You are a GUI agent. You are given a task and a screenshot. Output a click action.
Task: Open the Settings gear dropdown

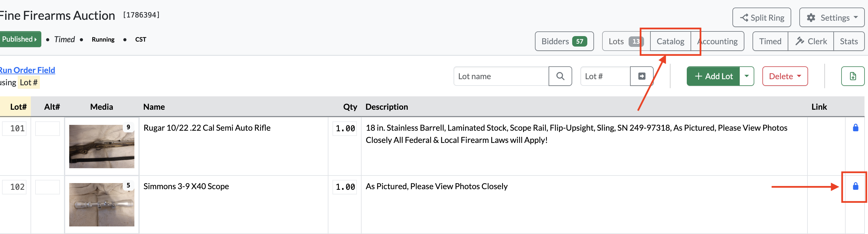pos(832,17)
